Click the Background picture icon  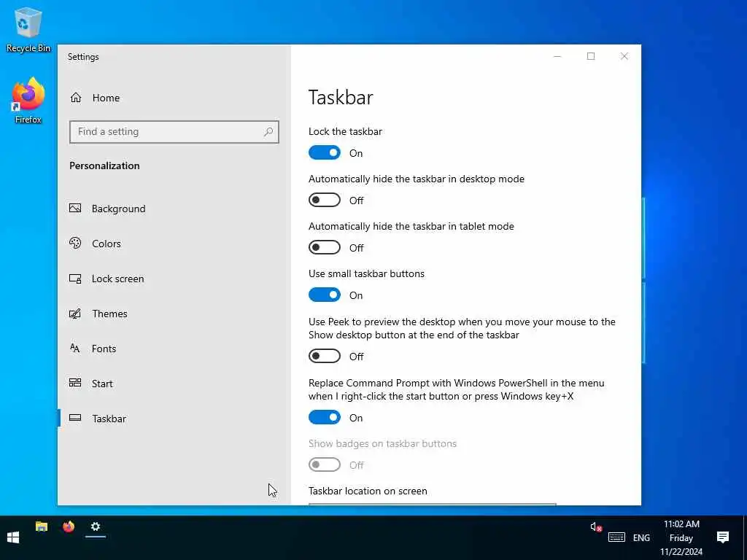pos(75,208)
